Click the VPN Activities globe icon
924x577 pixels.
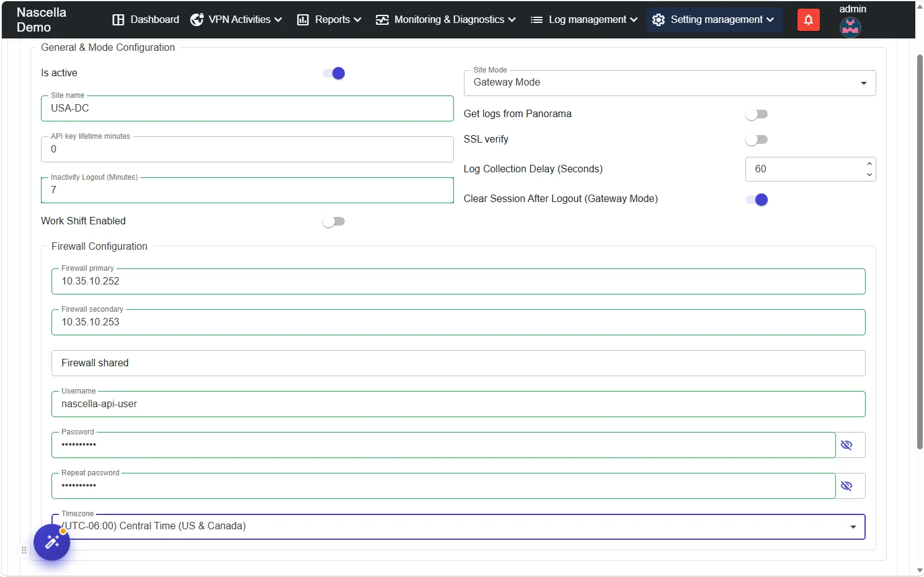click(x=197, y=20)
